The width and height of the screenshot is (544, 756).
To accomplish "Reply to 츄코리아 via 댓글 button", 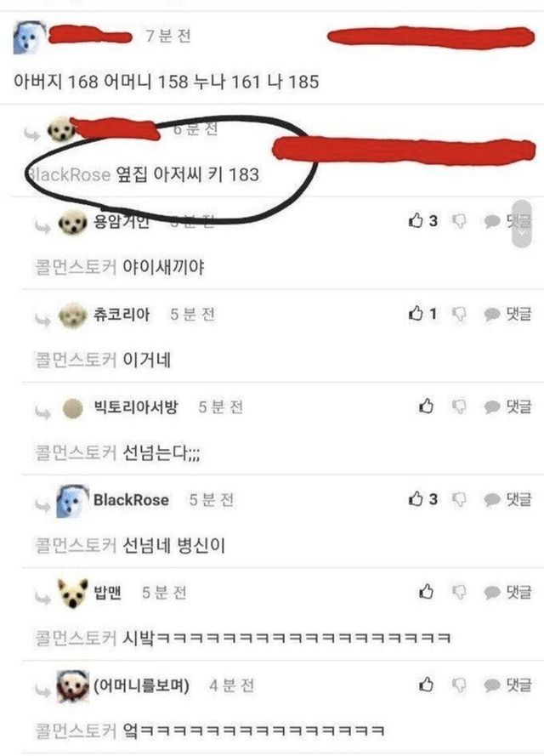I will click(507, 315).
